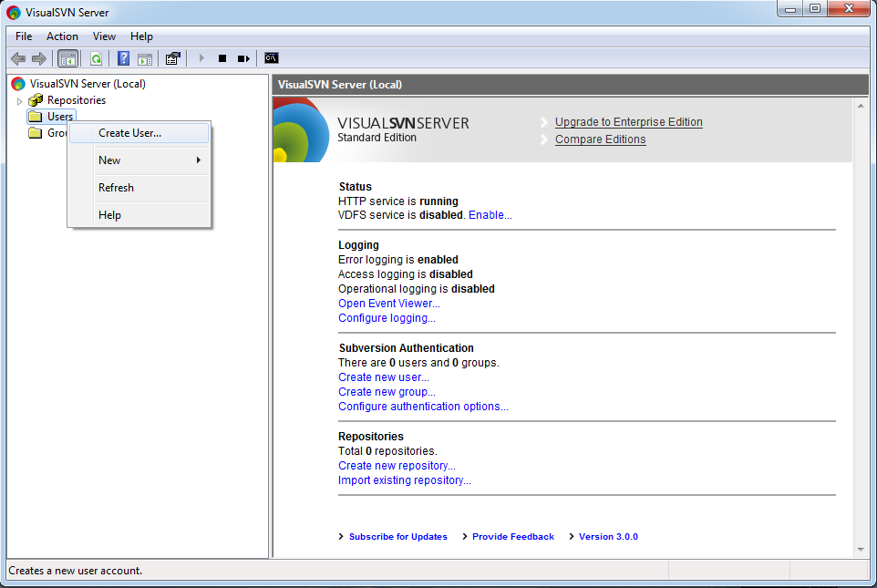Click the Import existing repository... link

[405, 480]
